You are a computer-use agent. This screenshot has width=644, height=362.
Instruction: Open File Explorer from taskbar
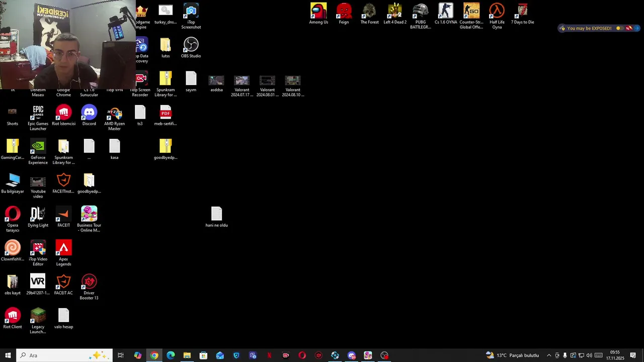tap(187, 355)
